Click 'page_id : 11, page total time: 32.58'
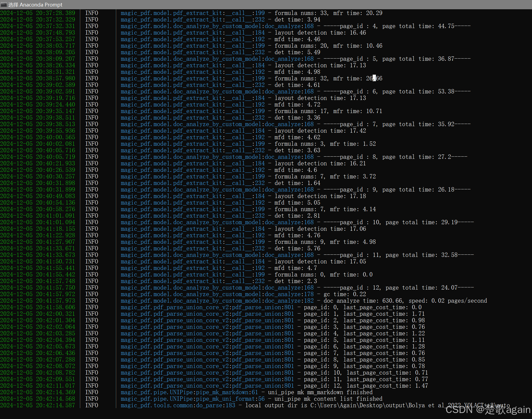Image resolution: width=532 pixels, height=419 pixels. click(399, 255)
